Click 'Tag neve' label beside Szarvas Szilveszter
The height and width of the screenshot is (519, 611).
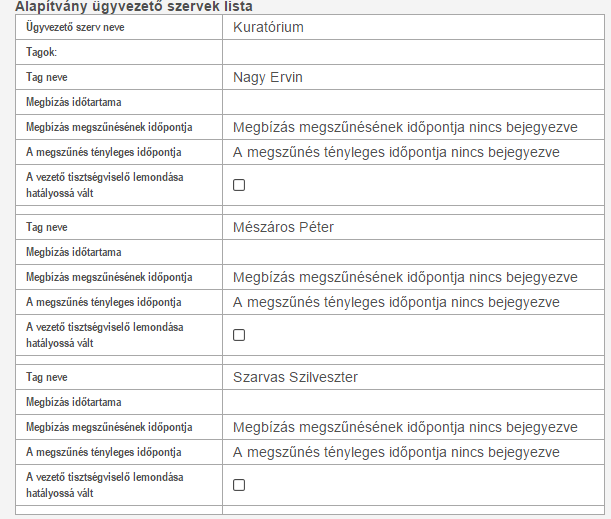click(x=47, y=377)
